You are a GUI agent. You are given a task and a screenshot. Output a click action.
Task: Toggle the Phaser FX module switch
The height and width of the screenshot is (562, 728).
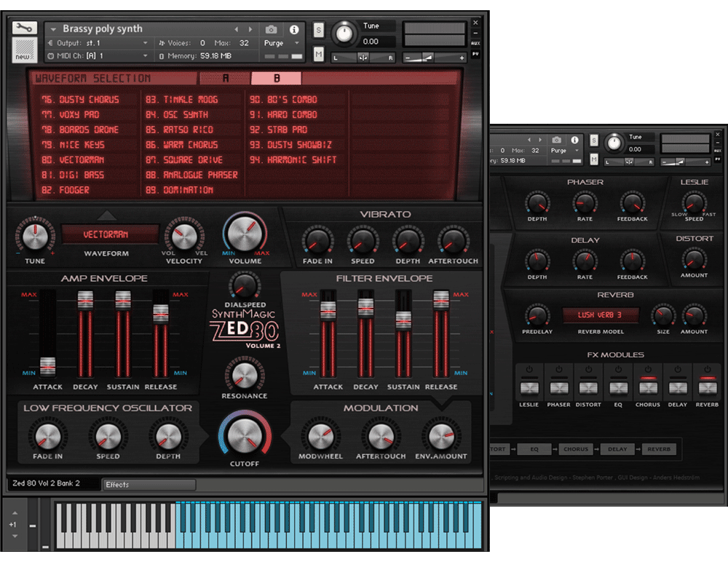pos(558,387)
